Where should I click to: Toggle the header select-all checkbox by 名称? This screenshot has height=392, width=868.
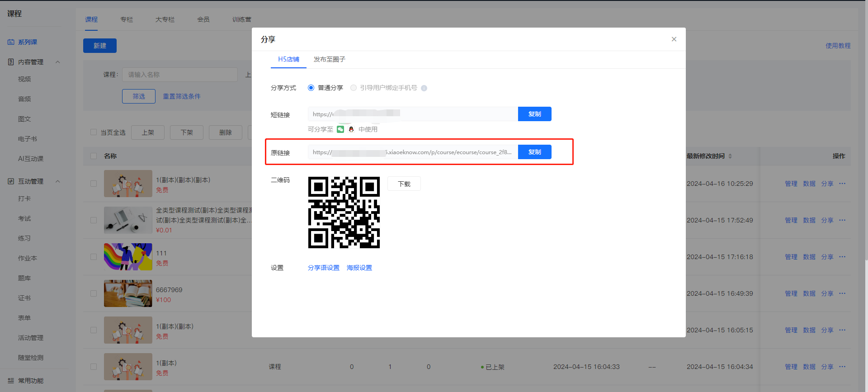[x=94, y=156]
